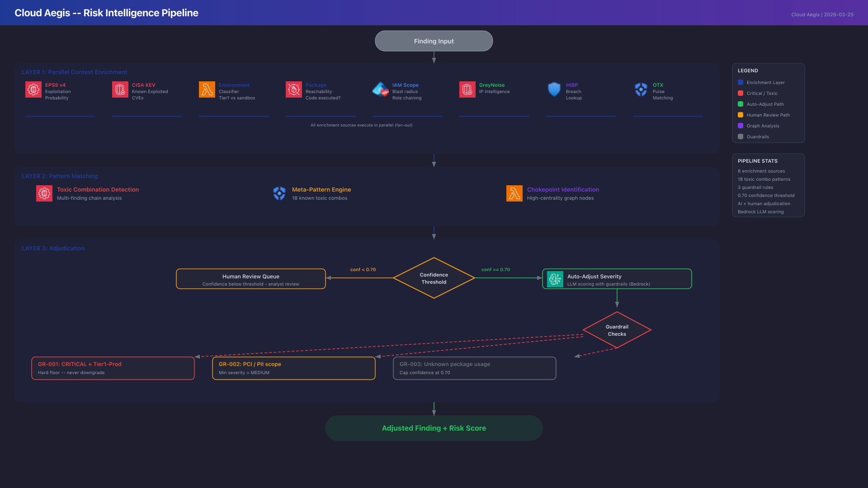Click the CISA KEV known exploited CVEs icon
The image size is (868, 488).
(120, 89)
